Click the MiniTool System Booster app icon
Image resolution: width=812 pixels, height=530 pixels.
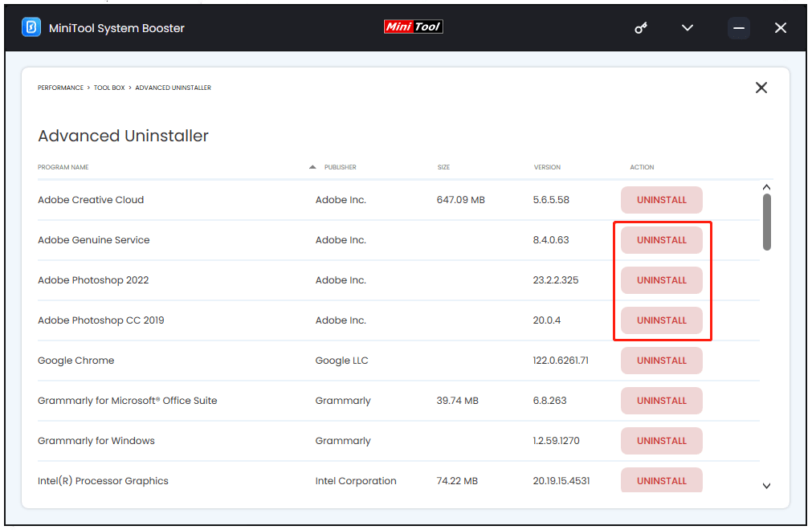[31, 27]
